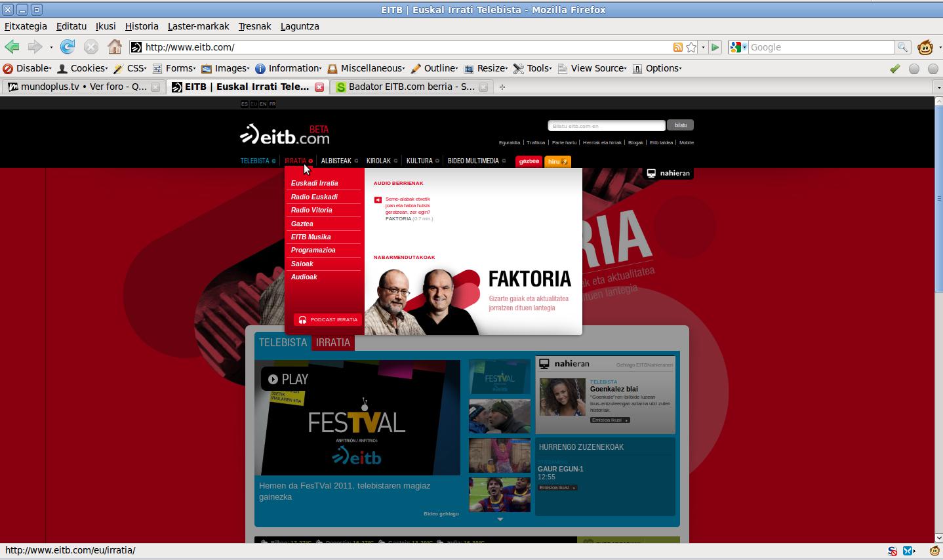
Task: Open the Historia menu
Action: coord(142,26)
